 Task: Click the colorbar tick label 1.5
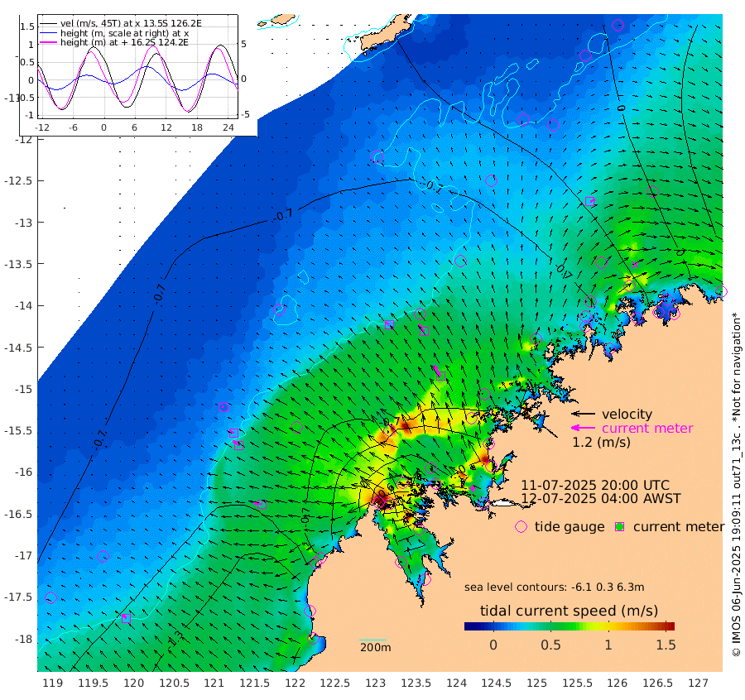(x=666, y=645)
